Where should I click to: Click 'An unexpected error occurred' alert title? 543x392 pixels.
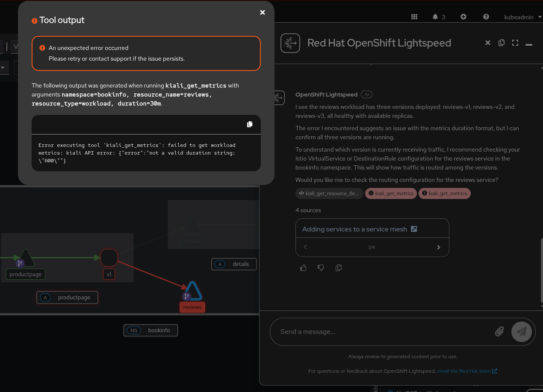tap(89, 48)
